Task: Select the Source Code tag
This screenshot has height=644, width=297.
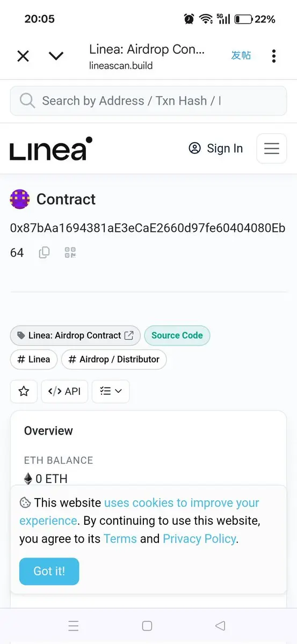Action: 177,335
